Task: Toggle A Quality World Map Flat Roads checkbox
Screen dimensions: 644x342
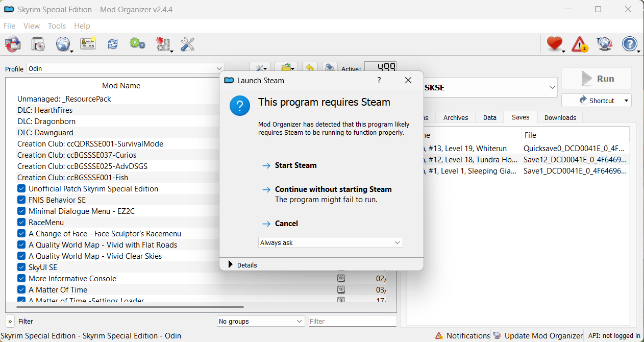Action: [x=21, y=245]
